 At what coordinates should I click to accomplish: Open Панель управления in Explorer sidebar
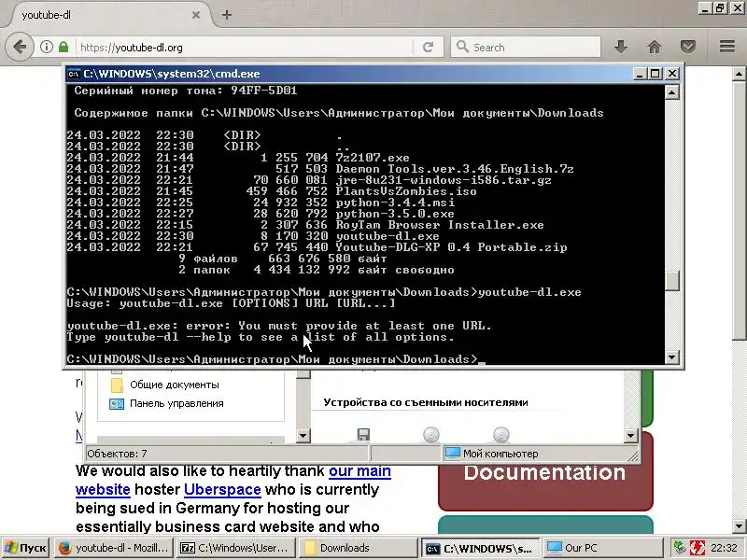coord(176,403)
